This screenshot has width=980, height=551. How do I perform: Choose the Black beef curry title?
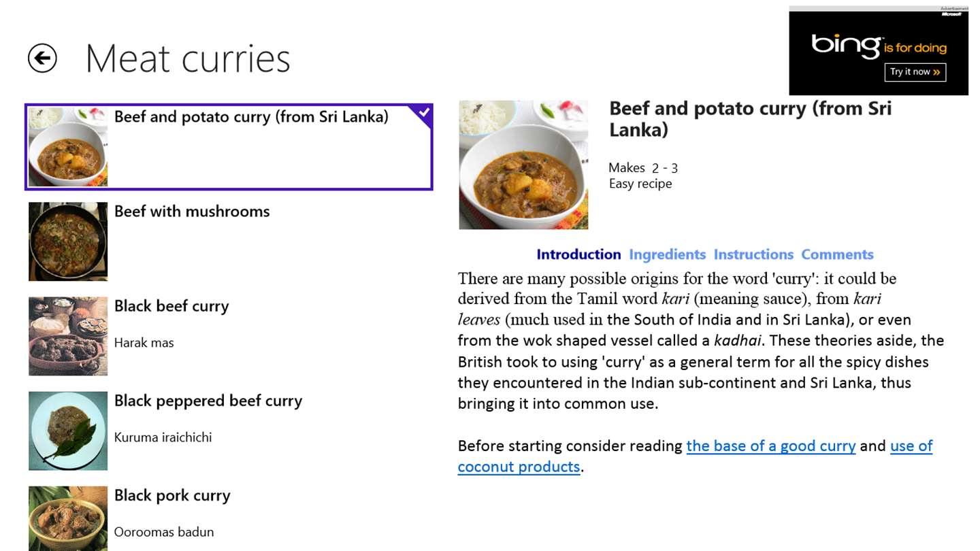point(171,306)
